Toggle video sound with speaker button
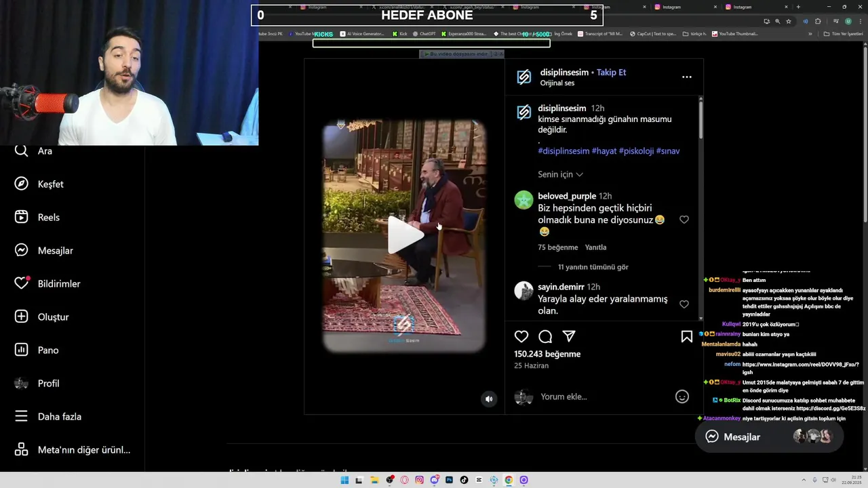The height and width of the screenshot is (488, 868). coord(489,399)
